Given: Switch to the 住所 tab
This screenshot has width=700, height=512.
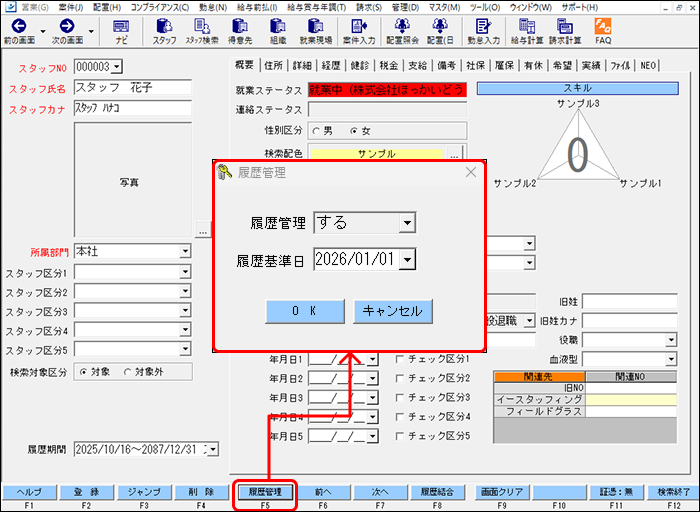Looking at the screenshot, I should (x=273, y=65).
